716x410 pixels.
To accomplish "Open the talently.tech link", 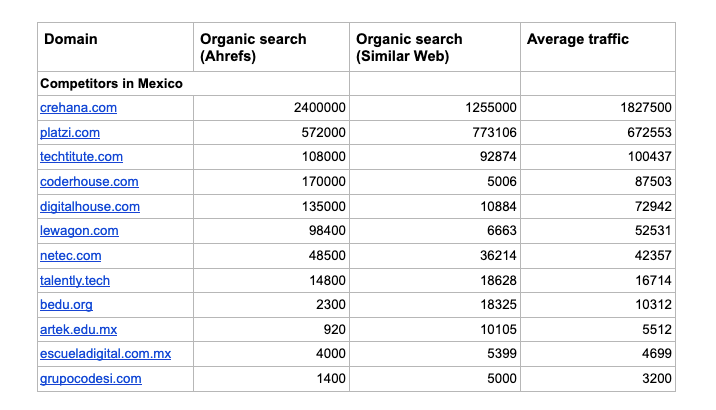I will (x=75, y=281).
